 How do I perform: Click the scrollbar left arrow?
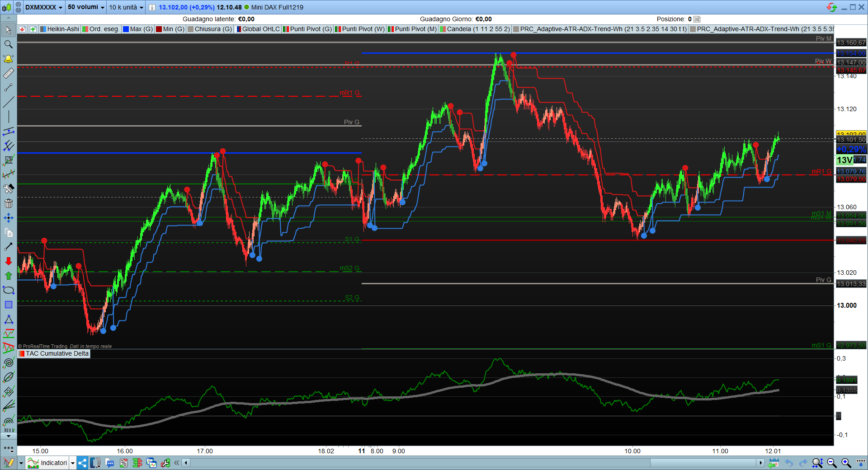click(186, 463)
